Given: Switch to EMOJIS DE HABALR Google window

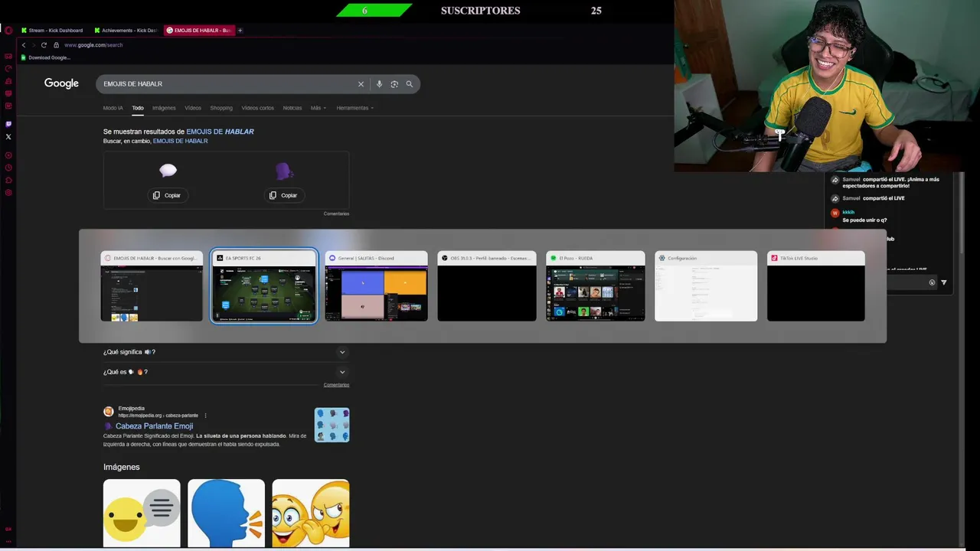Looking at the screenshot, I should point(152,286).
